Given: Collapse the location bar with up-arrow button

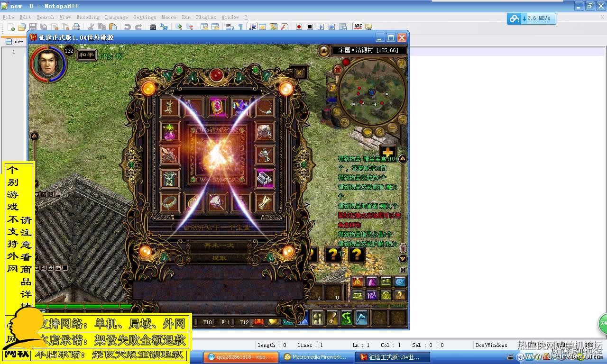Looking at the screenshot, I should tap(324, 50).
